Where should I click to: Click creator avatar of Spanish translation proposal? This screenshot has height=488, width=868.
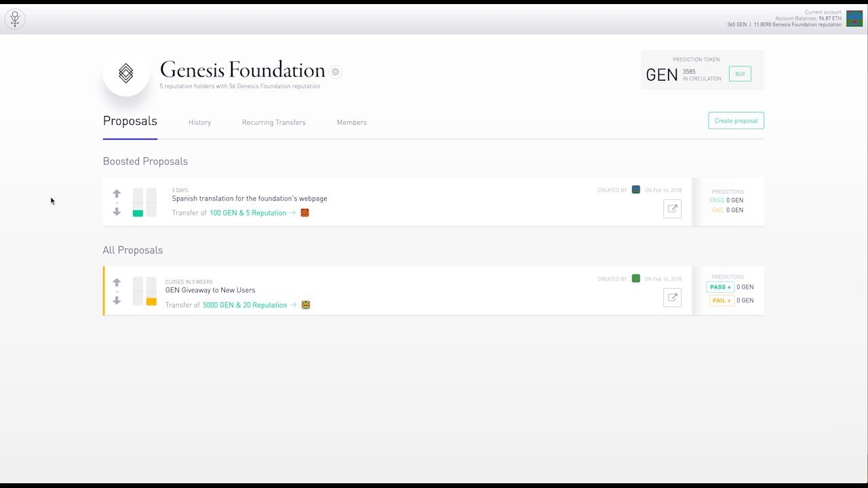tap(636, 190)
